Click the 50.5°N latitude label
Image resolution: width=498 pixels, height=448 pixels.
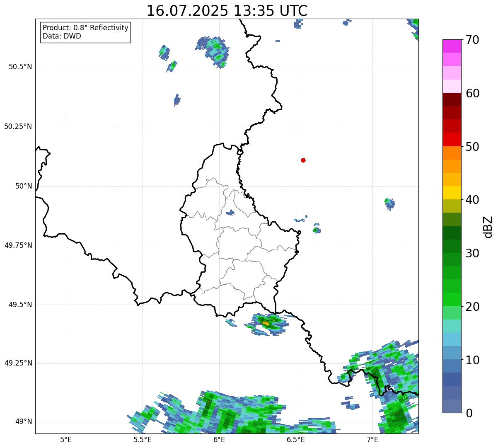click(x=20, y=67)
